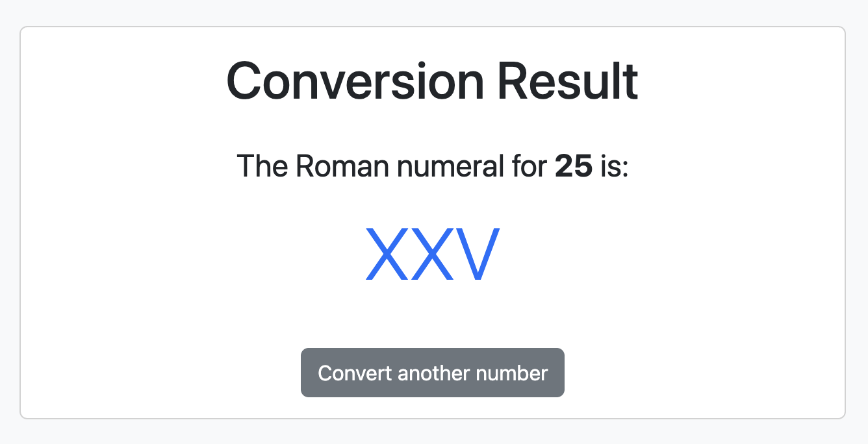Click the word Convert on the button
Screen dimensions: 868x444
pos(355,373)
